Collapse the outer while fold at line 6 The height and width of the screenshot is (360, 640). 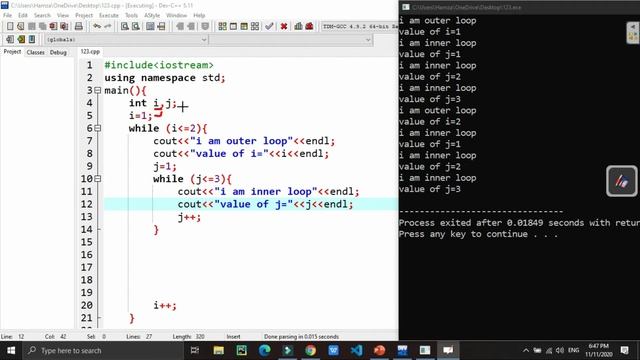click(x=98, y=128)
